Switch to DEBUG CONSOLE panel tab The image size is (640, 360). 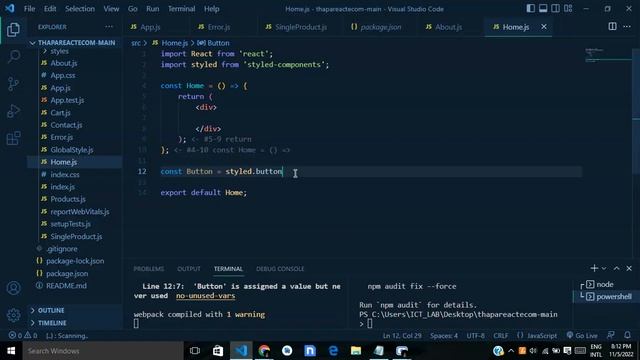[280, 269]
